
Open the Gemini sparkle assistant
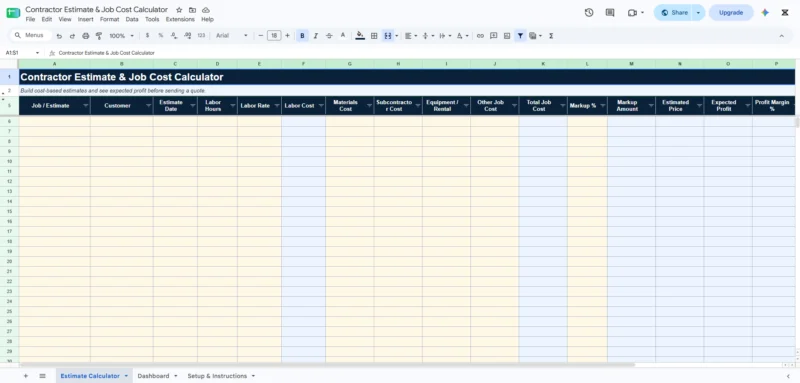[x=765, y=13]
